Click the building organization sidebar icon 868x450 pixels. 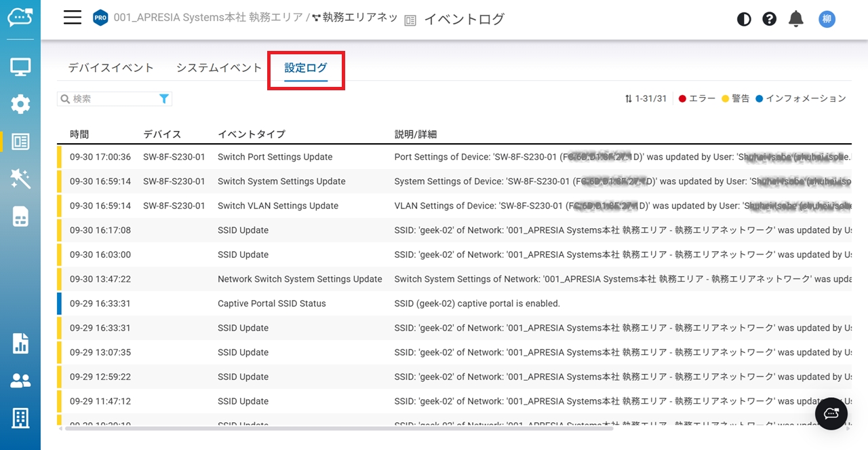click(x=20, y=418)
